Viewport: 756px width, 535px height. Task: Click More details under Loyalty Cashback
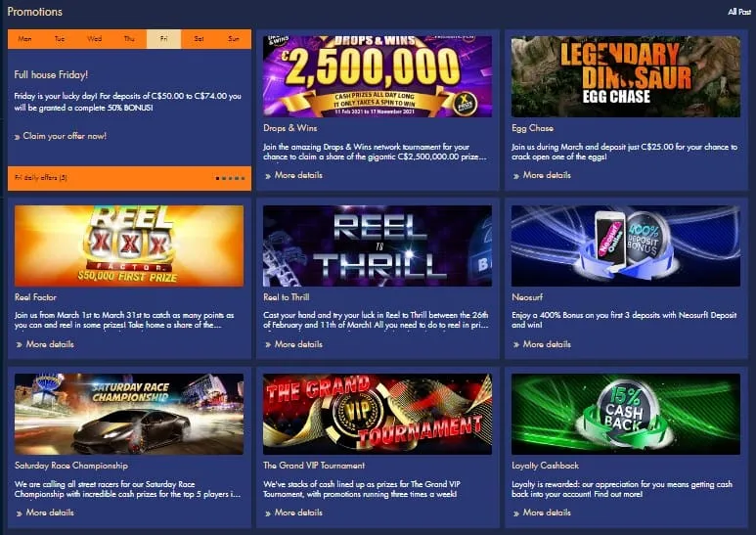[547, 513]
